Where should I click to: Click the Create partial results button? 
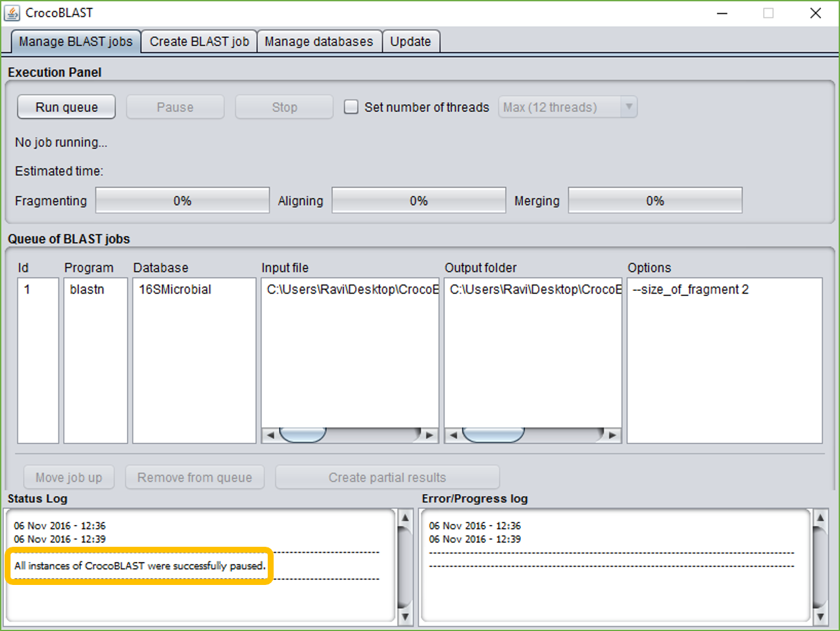tap(387, 478)
